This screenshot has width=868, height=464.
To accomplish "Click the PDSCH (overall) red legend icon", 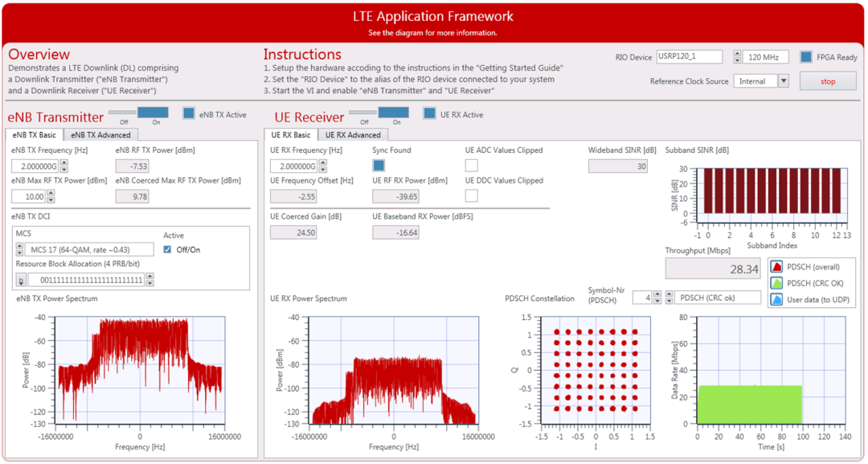I will (776, 267).
